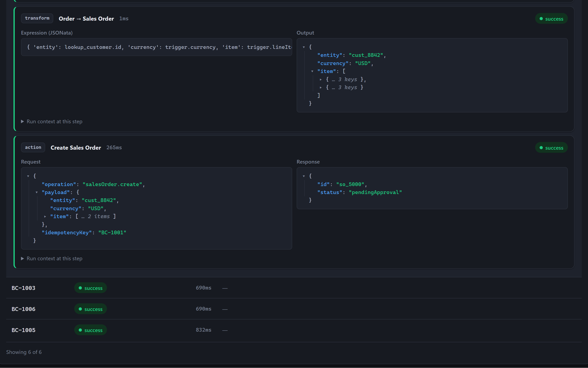588x368 pixels.
Task: Click success badge of Create Sales Order
Action: tap(551, 148)
